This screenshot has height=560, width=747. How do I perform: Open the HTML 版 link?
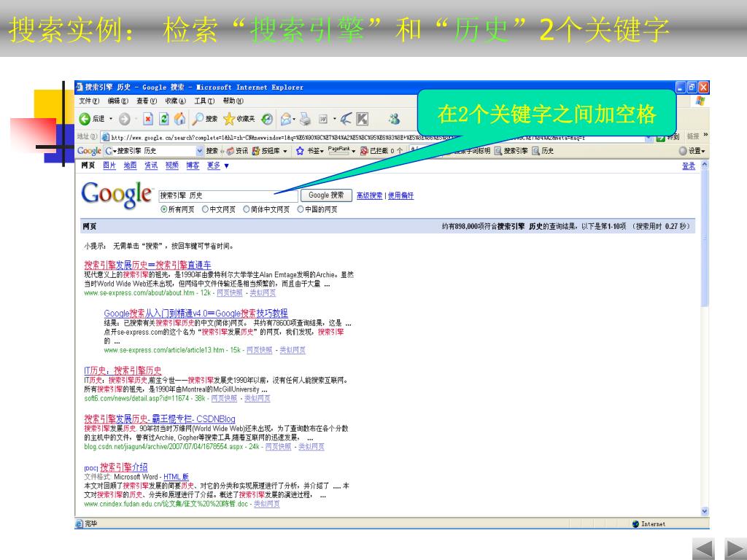176,477
